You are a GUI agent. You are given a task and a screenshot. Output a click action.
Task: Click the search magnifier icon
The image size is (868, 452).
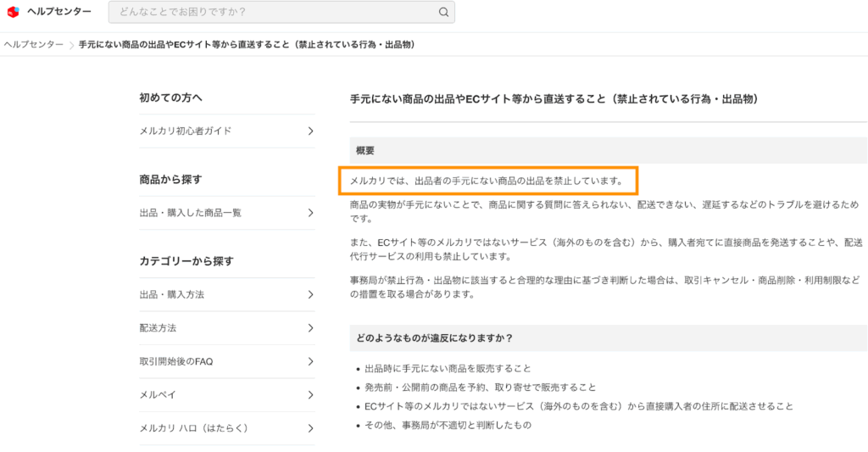pyautogui.click(x=443, y=12)
